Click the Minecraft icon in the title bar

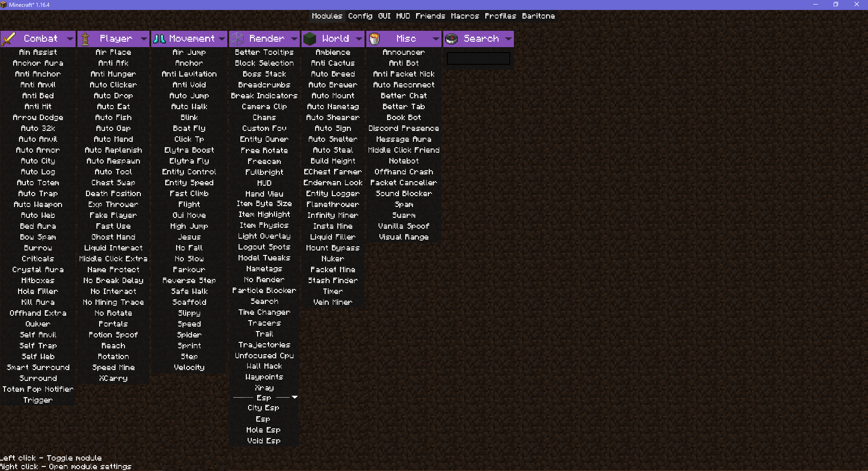pyautogui.click(x=4, y=5)
